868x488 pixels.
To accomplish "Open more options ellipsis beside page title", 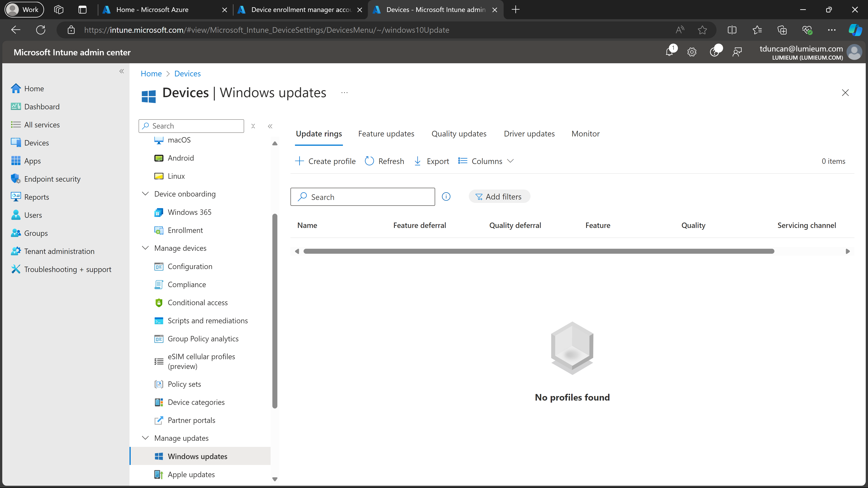I will (344, 93).
